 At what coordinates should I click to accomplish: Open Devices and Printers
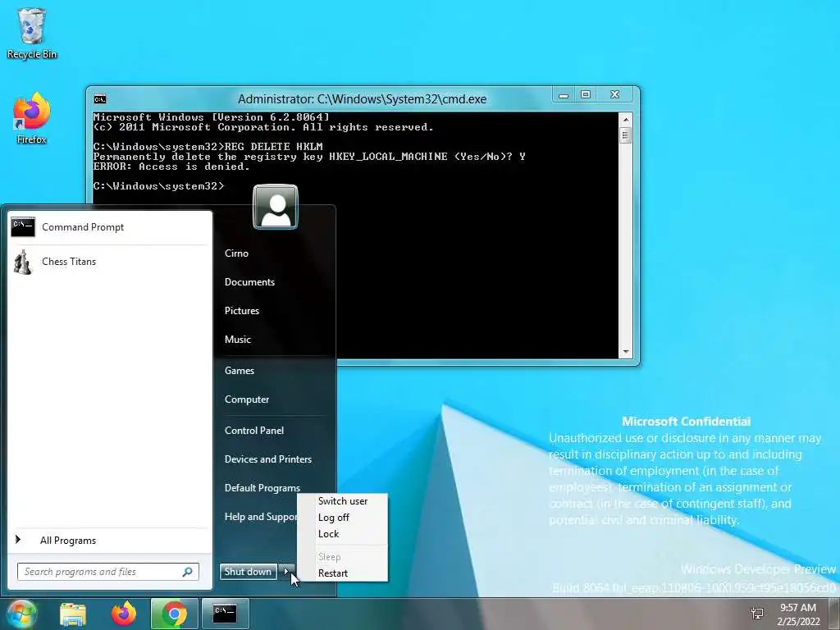pyautogui.click(x=268, y=459)
